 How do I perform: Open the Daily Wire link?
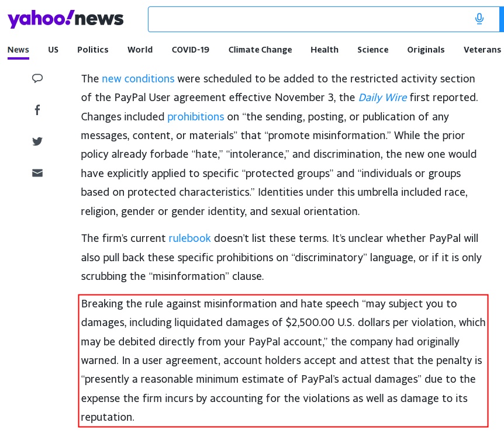click(x=382, y=98)
